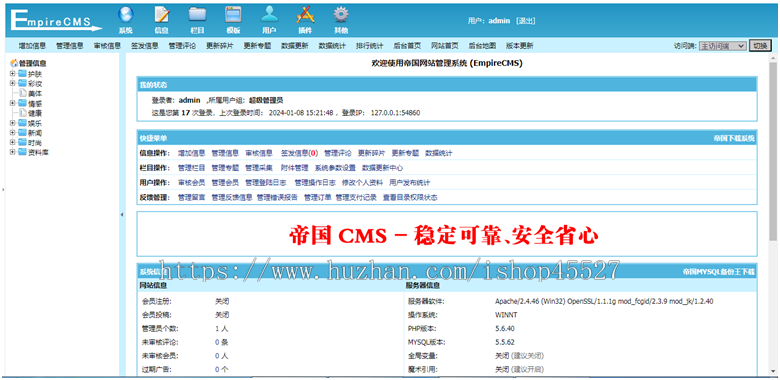This screenshot has height=380, width=780.
Task: Click 审核会员 in the 用户操作 row
Action: [x=192, y=183]
